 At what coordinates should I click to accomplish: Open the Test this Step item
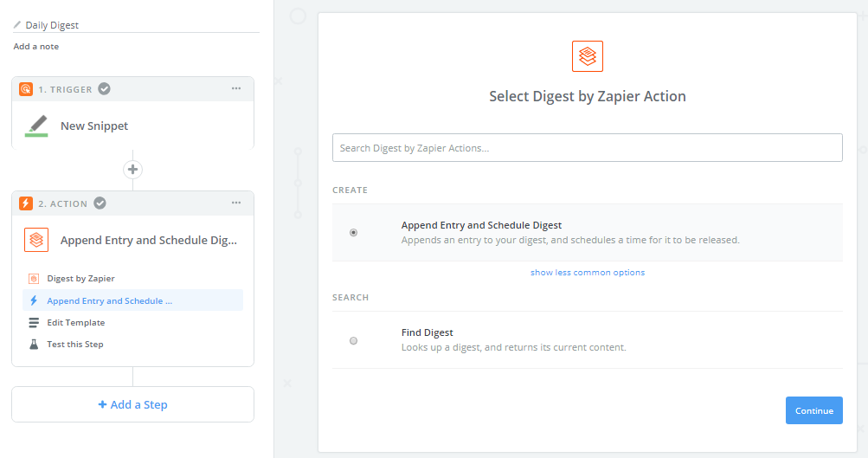74,345
